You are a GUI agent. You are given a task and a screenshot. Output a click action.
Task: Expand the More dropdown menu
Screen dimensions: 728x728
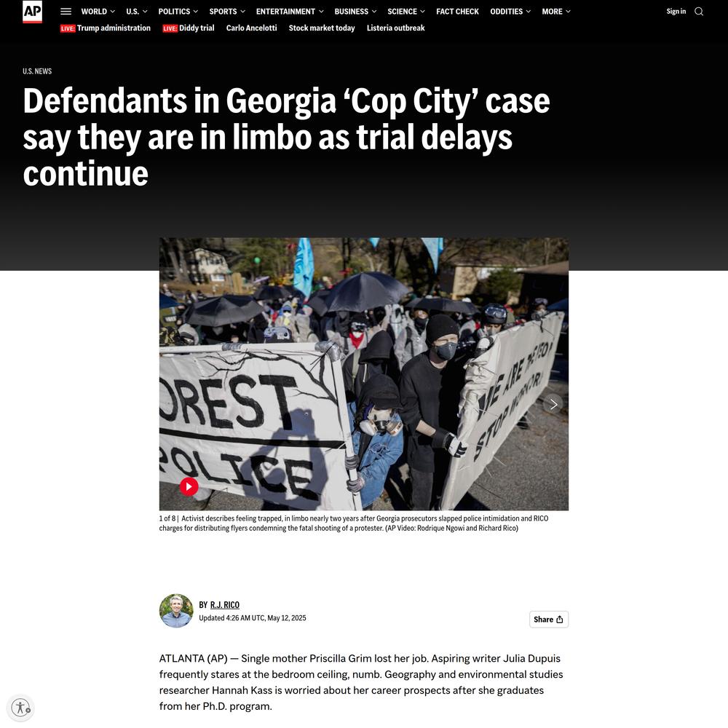coord(556,11)
